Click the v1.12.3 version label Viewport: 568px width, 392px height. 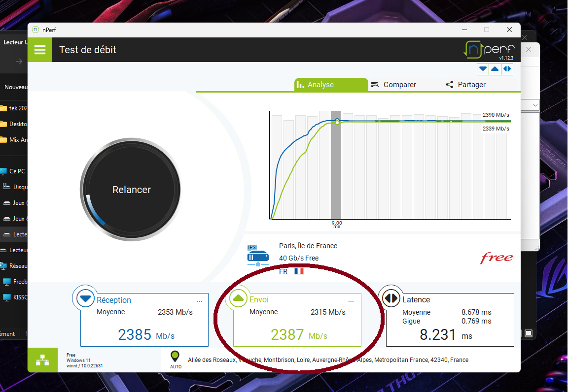coord(506,58)
